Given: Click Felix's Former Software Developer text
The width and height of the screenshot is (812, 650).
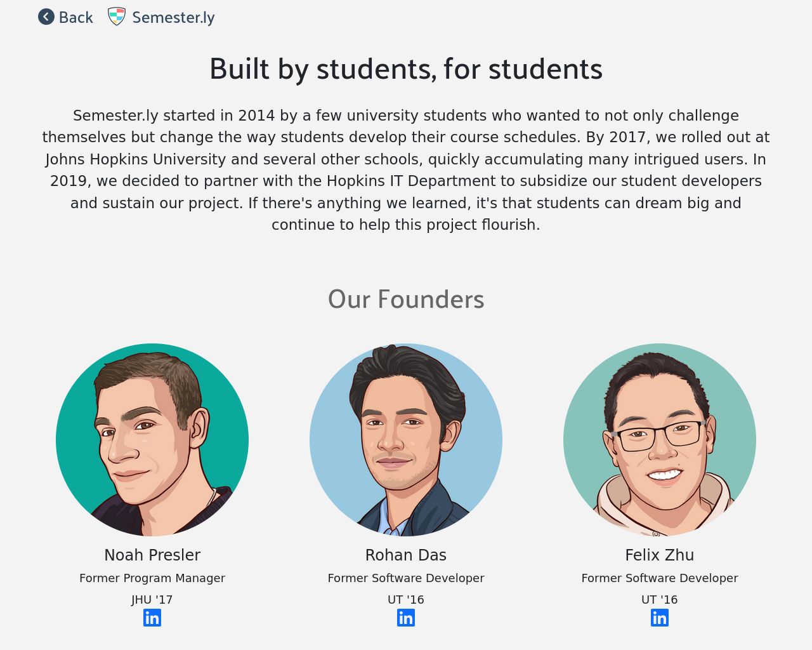Looking at the screenshot, I should pos(660,578).
